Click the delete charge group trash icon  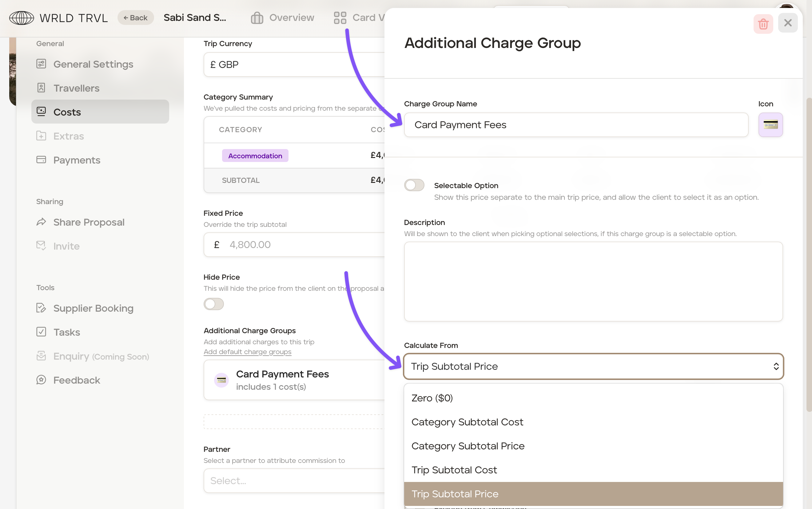(763, 24)
